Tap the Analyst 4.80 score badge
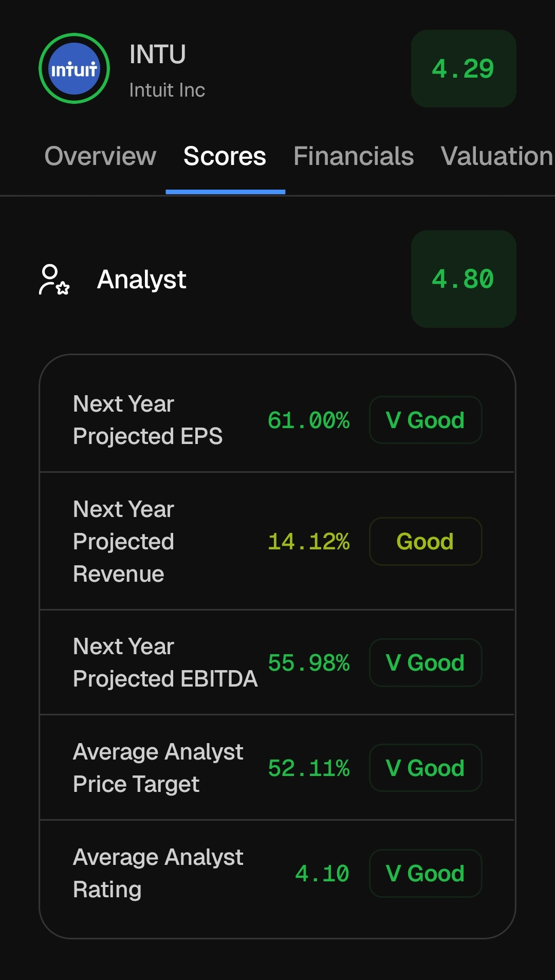The width and height of the screenshot is (555, 980). pos(464,279)
